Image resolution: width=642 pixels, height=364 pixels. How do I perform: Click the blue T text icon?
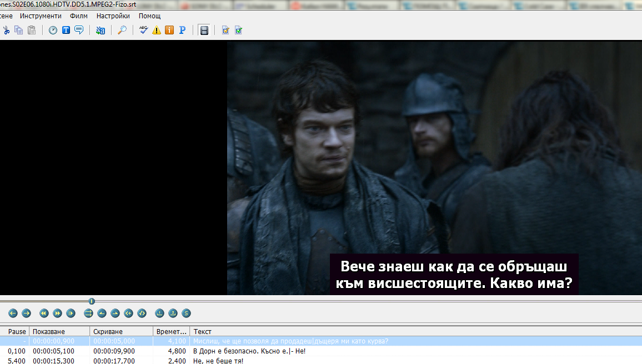66,30
